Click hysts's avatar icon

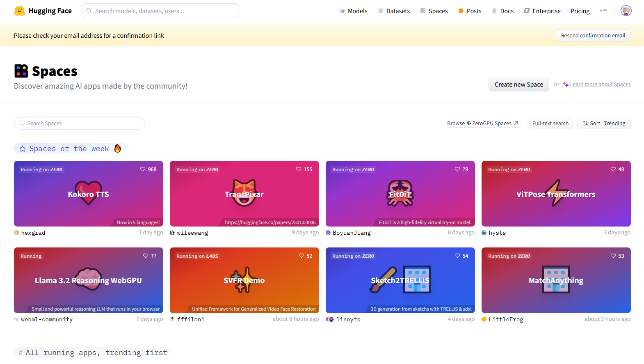[484, 233]
